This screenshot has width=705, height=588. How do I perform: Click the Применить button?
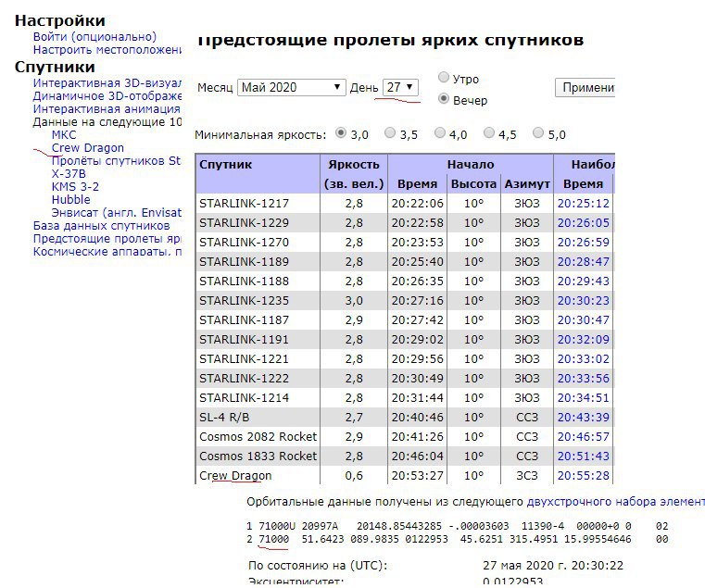click(x=585, y=88)
